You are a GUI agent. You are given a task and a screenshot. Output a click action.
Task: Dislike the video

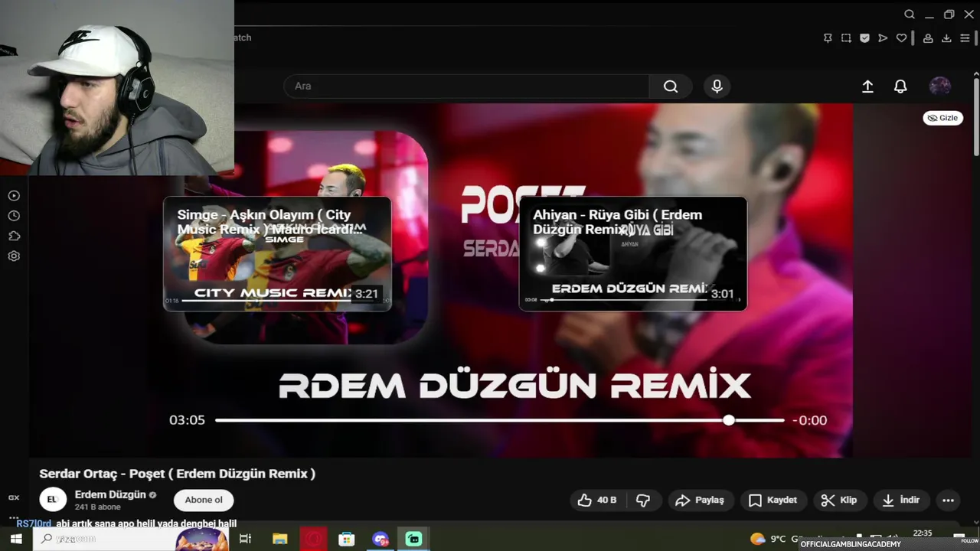643,500
